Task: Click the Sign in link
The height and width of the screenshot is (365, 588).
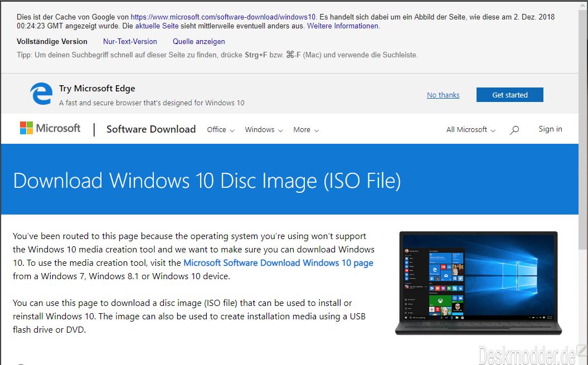Action: (x=550, y=129)
